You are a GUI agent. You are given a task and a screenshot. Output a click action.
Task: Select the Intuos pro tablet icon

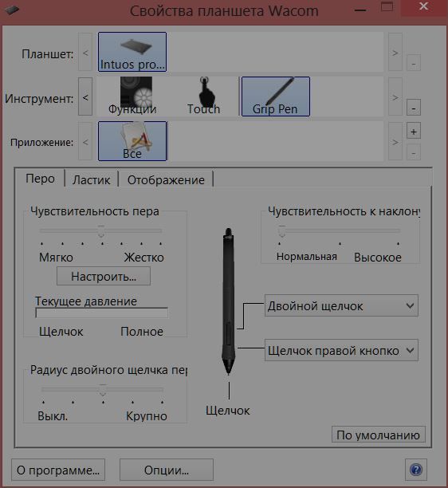tap(132, 52)
